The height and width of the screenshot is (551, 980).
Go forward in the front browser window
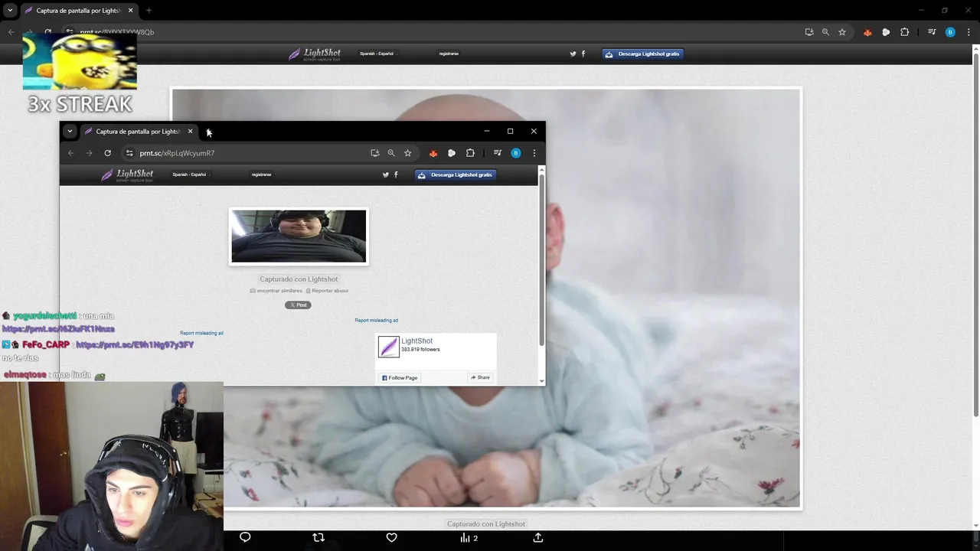click(89, 153)
